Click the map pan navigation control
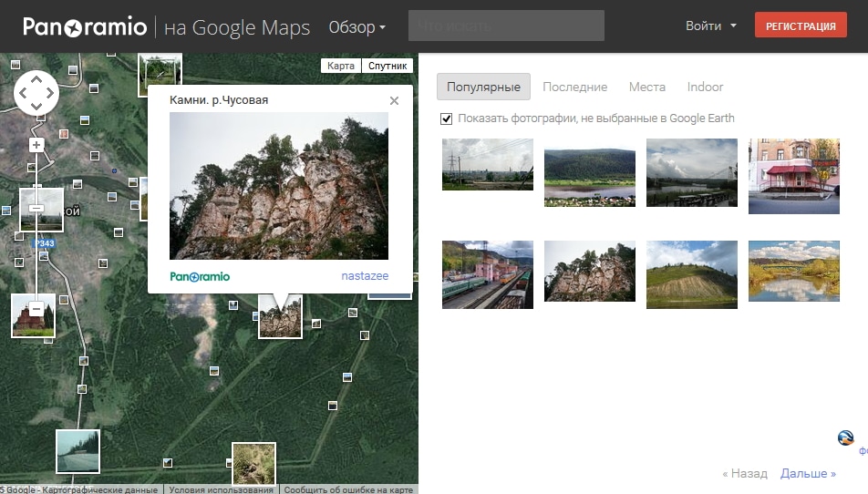 coord(36,92)
